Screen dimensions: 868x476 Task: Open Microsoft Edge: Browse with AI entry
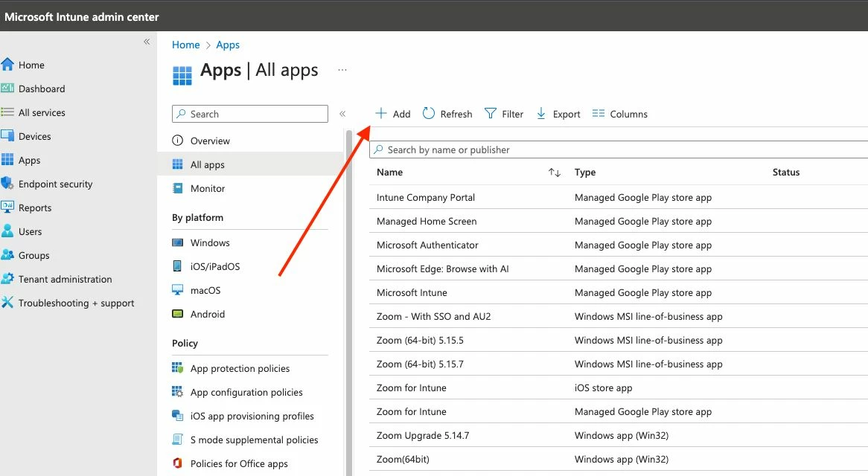[442, 268]
